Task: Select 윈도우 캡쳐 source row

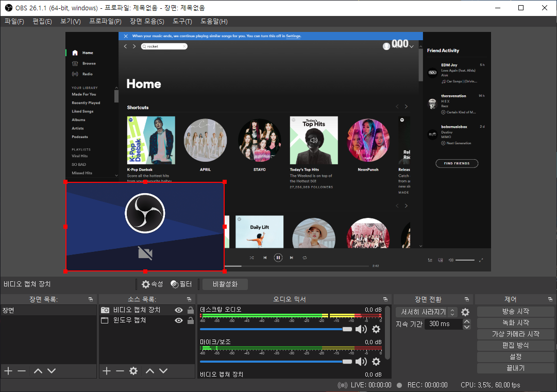Action: pyautogui.click(x=147, y=320)
